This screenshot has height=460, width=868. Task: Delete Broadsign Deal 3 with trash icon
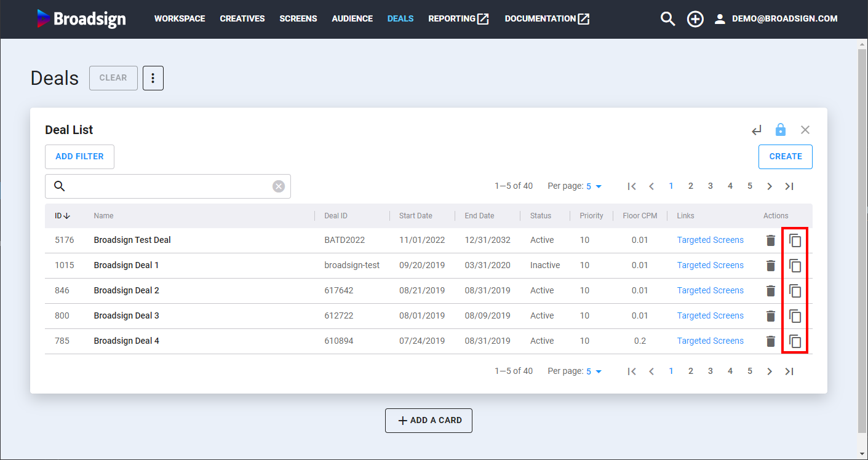[x=771, y=316]
